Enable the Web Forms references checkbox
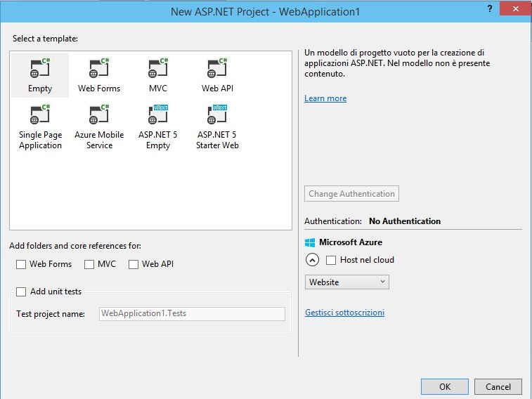This screenshot has height=399, width=532. click(21, 264)
